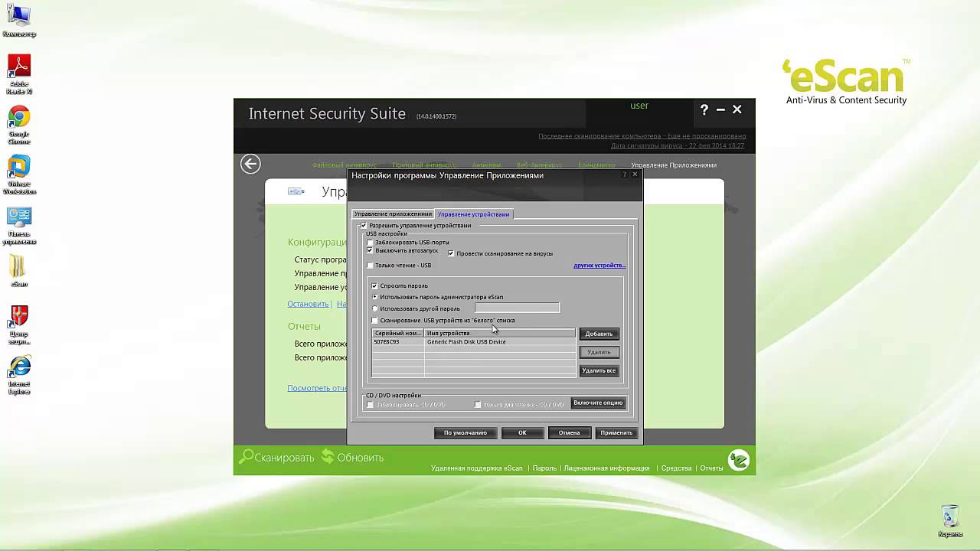Open Файловый антивирус section
This screenshot has height=551, width=980.
click(x=345, y=165)
